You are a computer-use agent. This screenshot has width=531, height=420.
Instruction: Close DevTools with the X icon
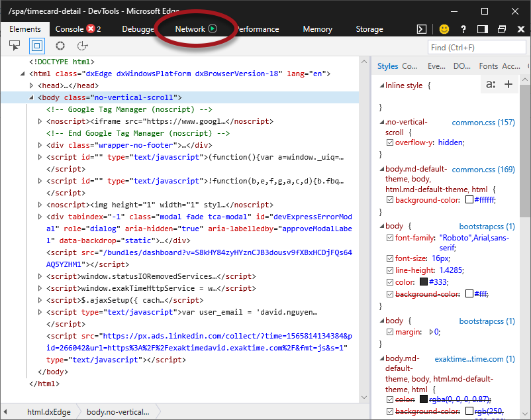521,29
